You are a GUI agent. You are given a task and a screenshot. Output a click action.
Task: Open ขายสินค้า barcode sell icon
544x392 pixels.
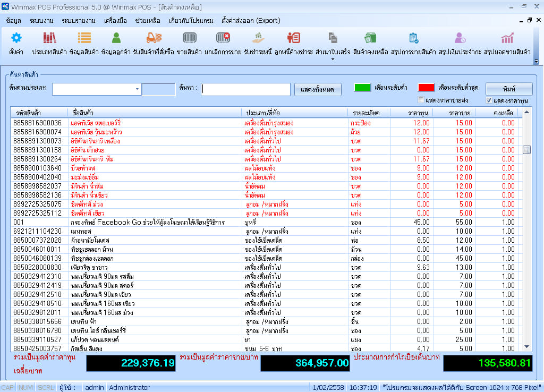189,38
